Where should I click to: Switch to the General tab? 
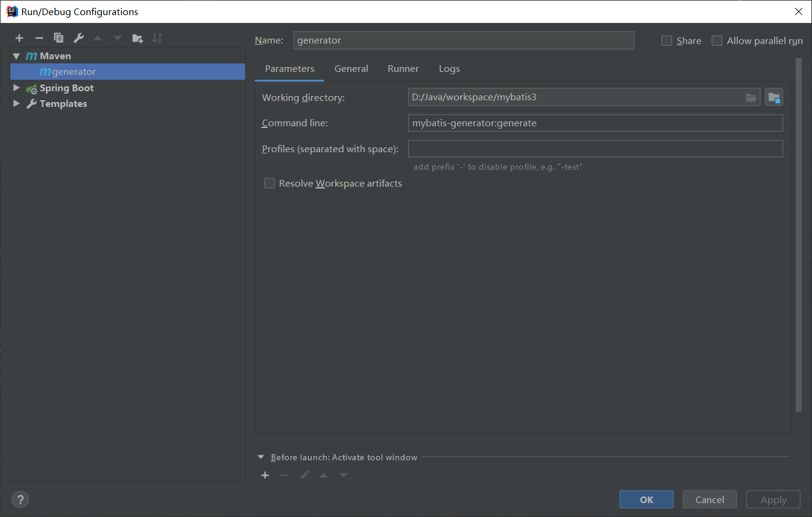point(351,69)
